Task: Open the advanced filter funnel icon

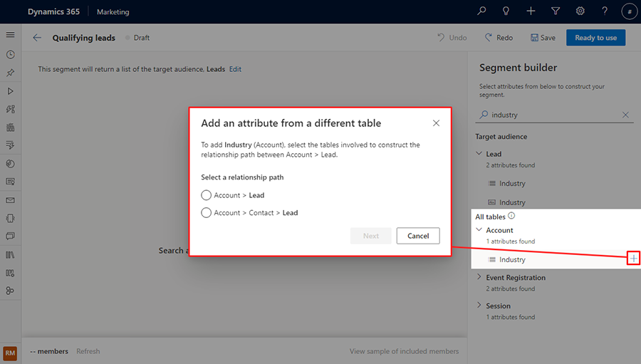Action: [x=556, y=11]
